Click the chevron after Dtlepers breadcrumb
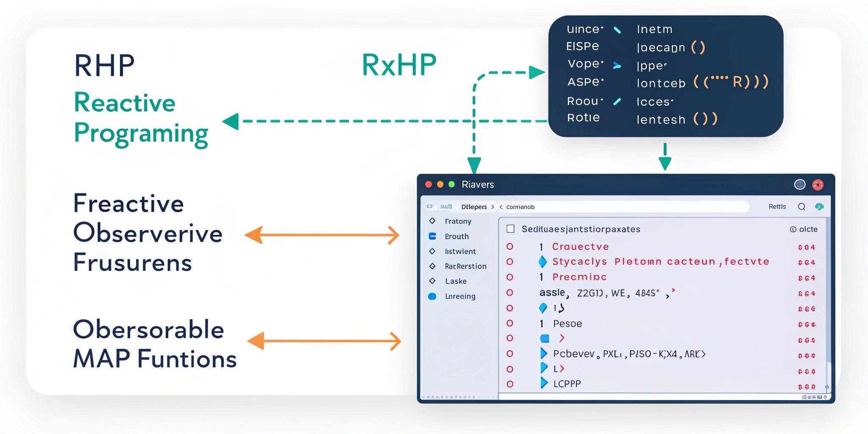 [492, 207]
